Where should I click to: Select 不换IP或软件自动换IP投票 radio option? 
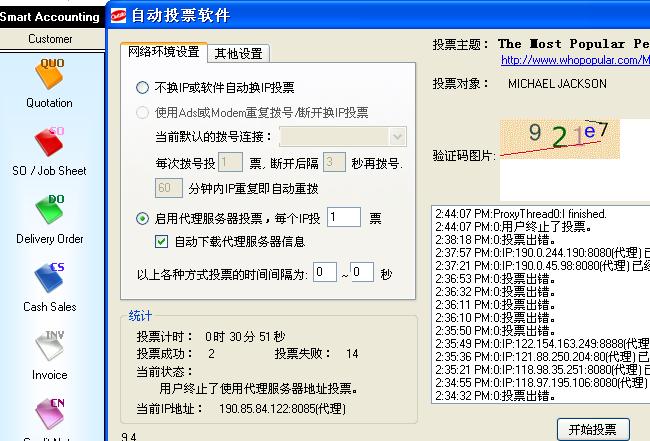pos(143,87)
